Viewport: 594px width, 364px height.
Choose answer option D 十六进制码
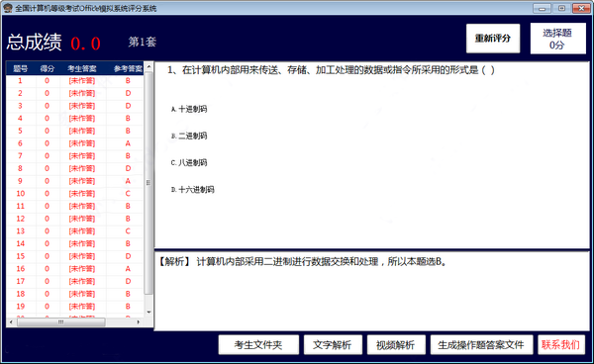[x=192, y=190]
